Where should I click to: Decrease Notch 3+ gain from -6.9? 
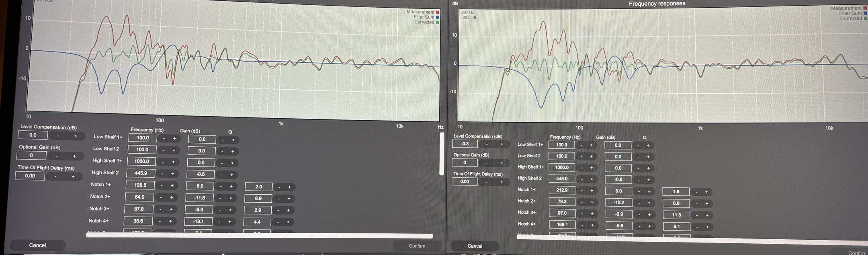(639, 214)
